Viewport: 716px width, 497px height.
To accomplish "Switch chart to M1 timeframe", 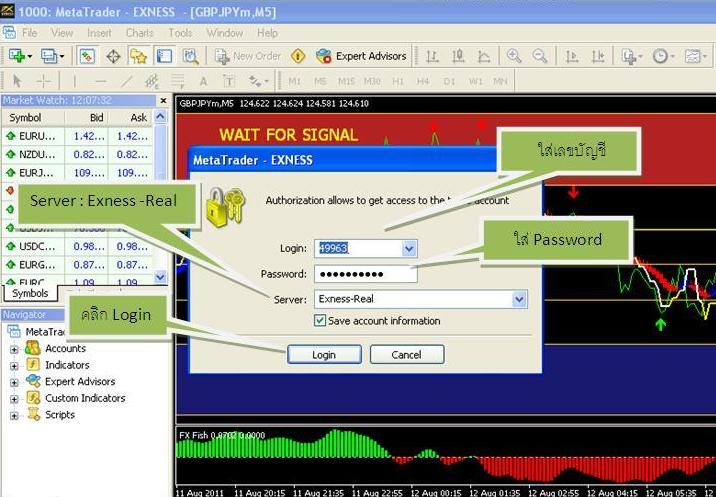I will tap(295, 81).
